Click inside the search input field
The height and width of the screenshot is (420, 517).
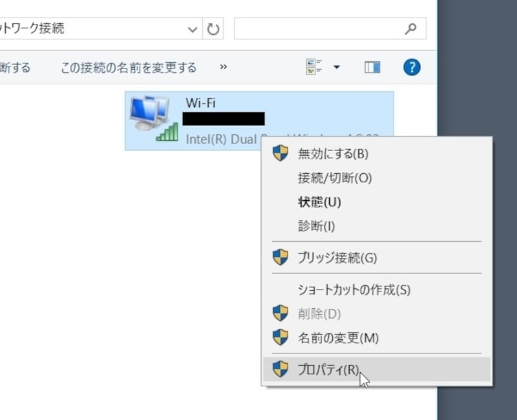(323, 28)
